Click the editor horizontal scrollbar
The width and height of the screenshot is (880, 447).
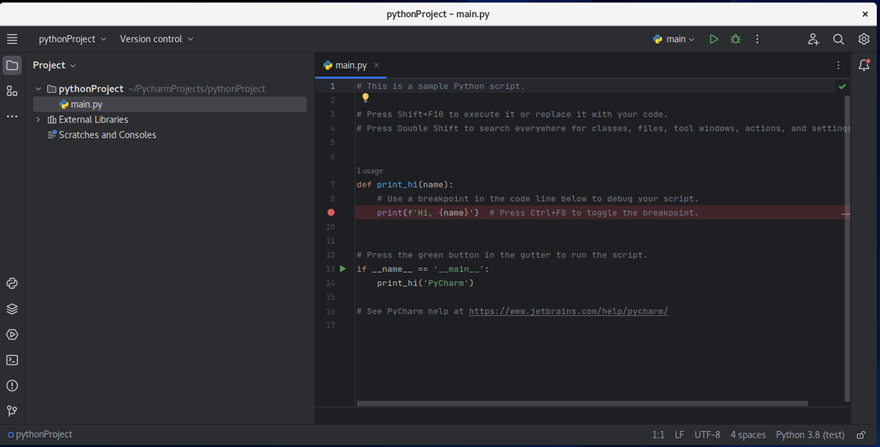tap(582, 403)
